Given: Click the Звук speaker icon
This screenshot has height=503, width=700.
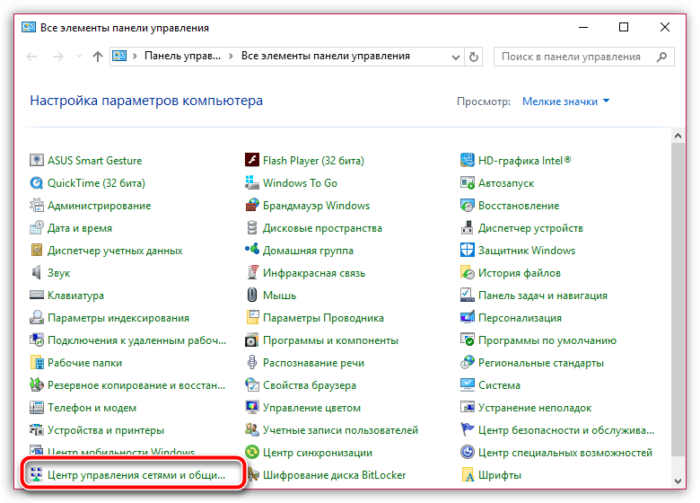Looking at the screenshot, I should [x=36, y=273].
